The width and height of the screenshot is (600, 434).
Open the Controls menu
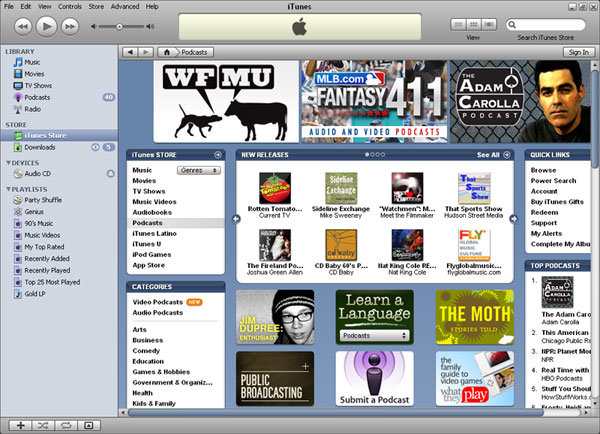coord(70,7)
